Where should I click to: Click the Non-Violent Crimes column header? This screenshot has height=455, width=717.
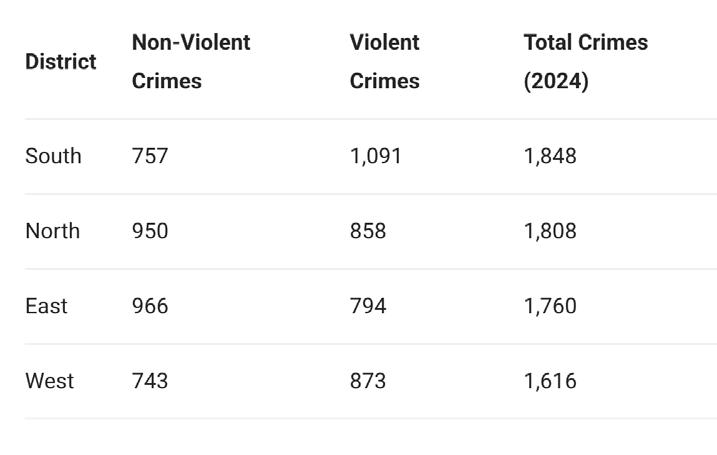191,62
